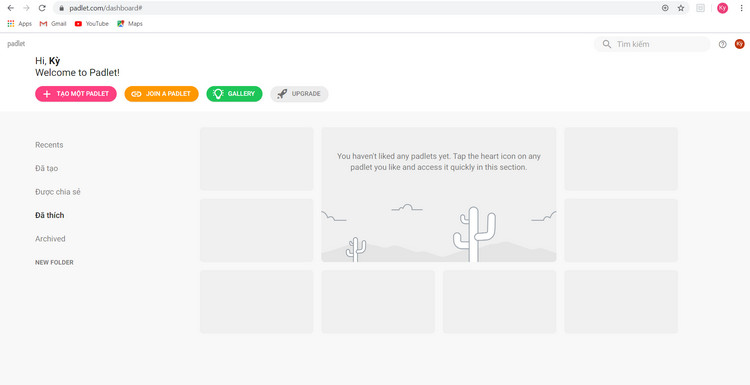Select Được chia sẻ in the sidebar
This screenshot has height=385, width=750.
[x=58, y=192]
